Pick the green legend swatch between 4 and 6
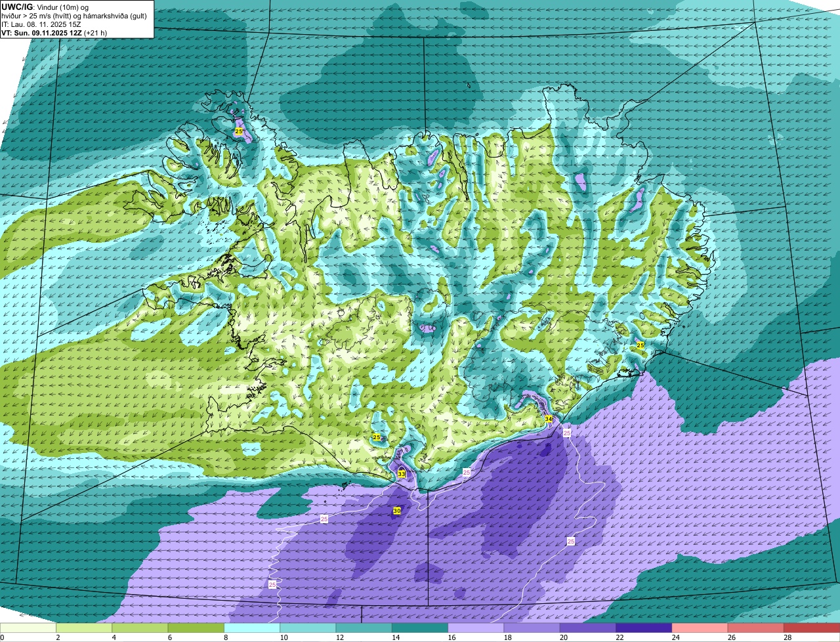 coord(141,628)
